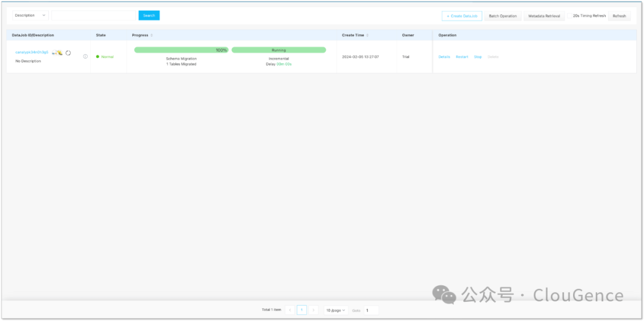Click the Schema Migration 100% progress bar
Viewport: 644px width, 321px height.
tap(181, 50)
